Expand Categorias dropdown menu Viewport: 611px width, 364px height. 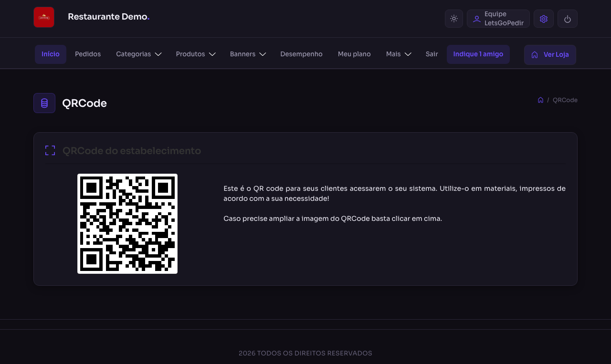(139, 54)
